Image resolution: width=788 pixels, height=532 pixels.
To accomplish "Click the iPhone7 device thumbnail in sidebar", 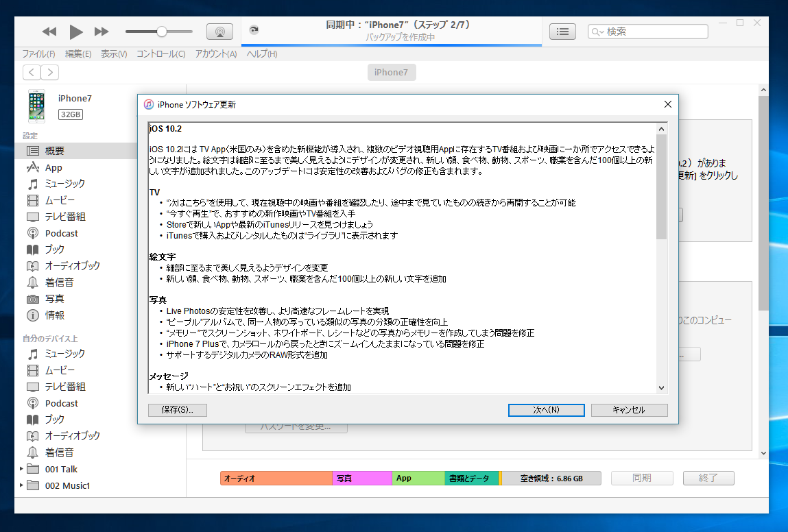I will (x=36, y=106).
